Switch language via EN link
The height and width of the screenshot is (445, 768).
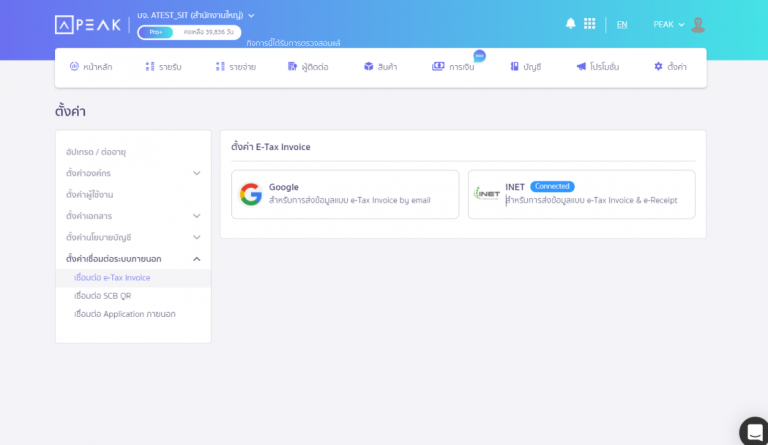[x=622, y=25]
